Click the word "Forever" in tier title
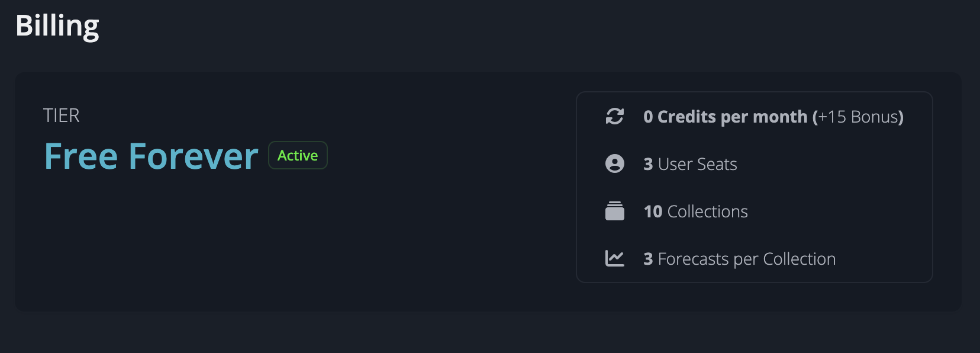980x353 pixels. click(194, 156)
